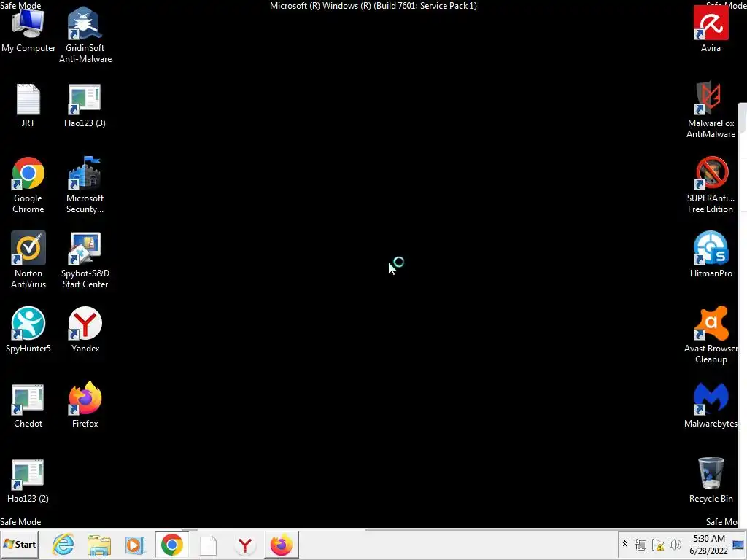Image resolution: width=747 pixels, height=560 pixels.
Task: Open the taskbar clock showing 5:30 AM
Action: click(709, 545)
